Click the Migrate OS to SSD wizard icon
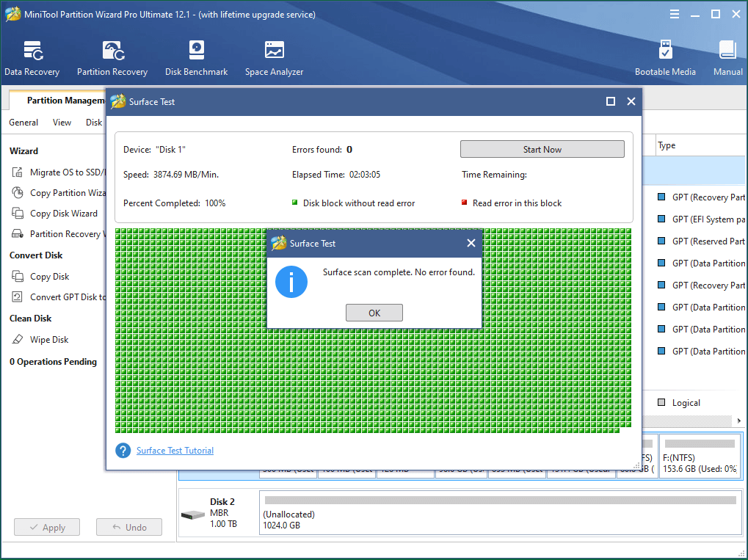748x560 pixels. pyautogui.click(x=17, y=172)
